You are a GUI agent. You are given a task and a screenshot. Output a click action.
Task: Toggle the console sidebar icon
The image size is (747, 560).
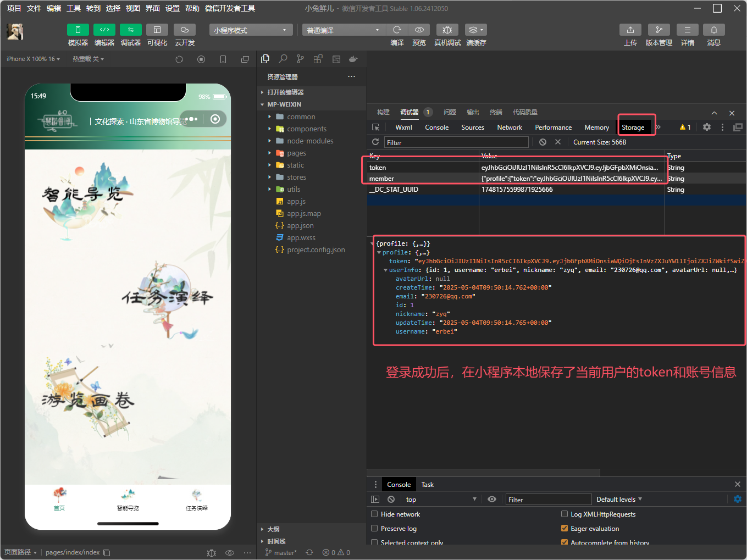(375, 499)
